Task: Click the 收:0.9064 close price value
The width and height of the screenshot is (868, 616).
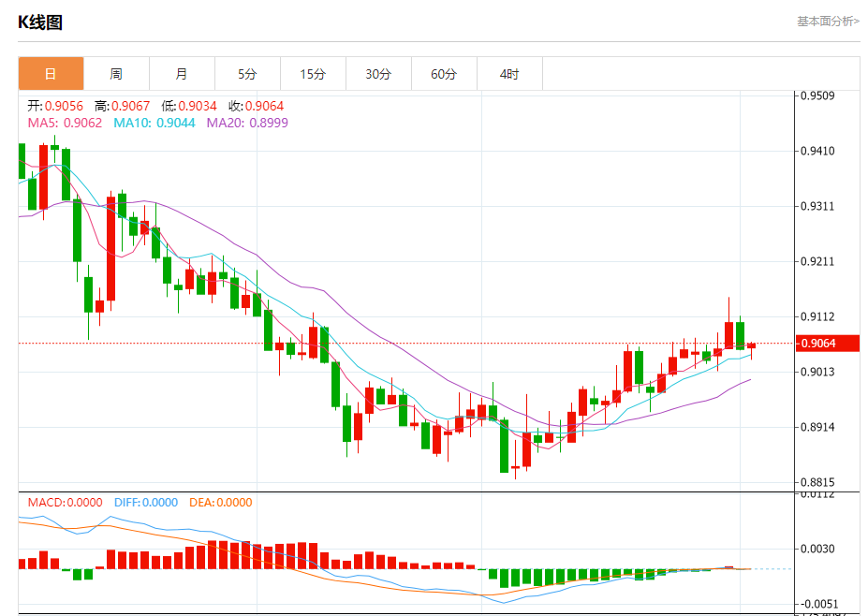Action: click(256, 106)
